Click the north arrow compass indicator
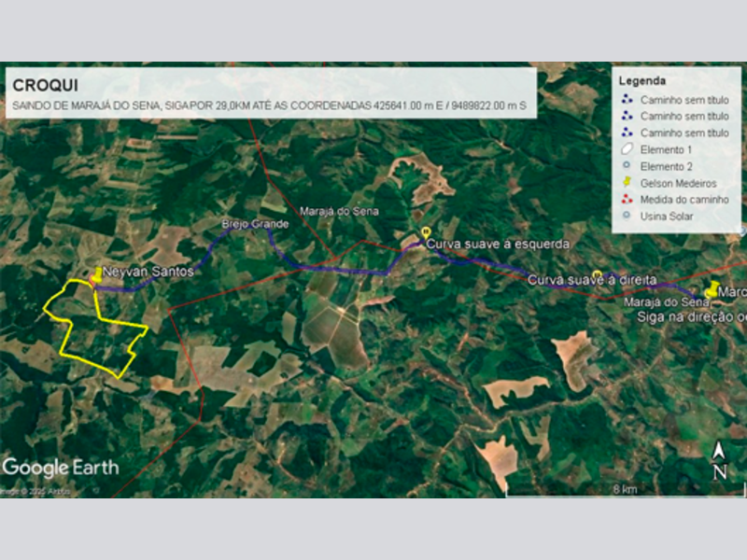The image size is (747, 560). (719, 460)
